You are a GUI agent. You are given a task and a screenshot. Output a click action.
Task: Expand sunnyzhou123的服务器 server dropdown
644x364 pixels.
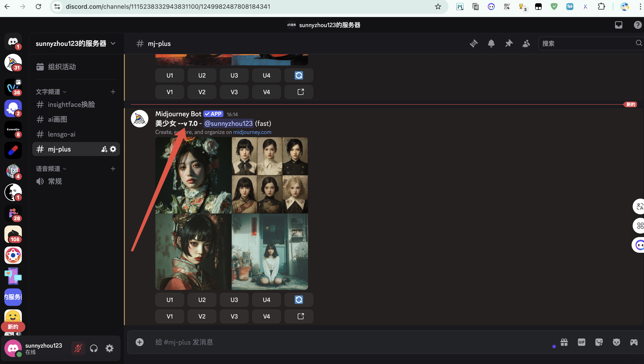pos(113,43)
